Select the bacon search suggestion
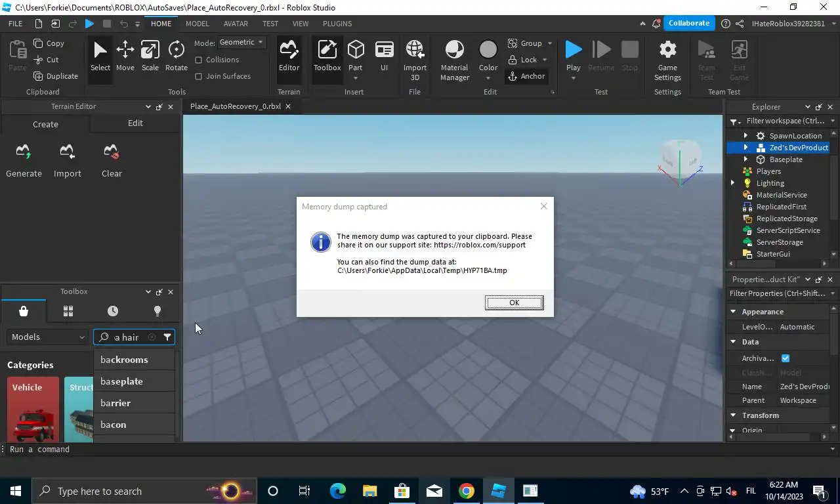The image size is (840, 504). pyautogui.click(x=134, y=425)
